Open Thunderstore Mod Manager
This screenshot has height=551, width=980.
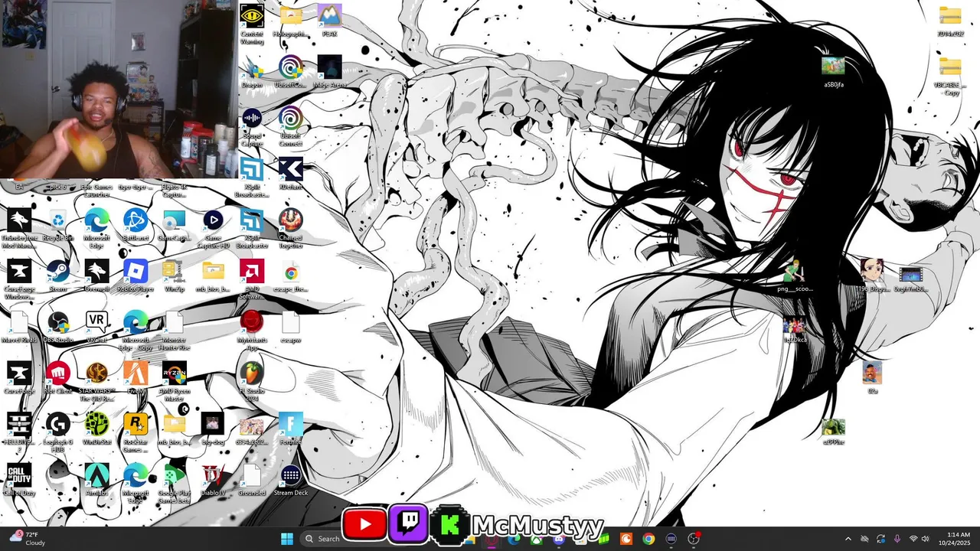click(x=19, y=229)
